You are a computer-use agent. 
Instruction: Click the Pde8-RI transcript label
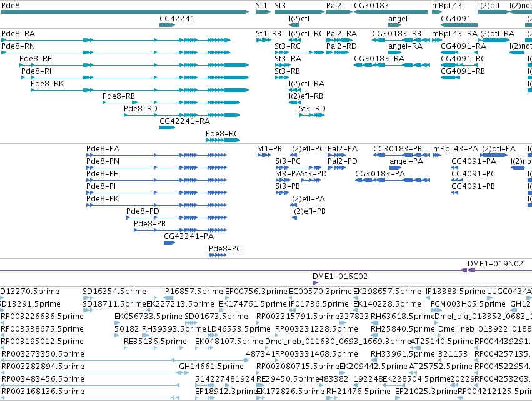(x=36, y=71)
